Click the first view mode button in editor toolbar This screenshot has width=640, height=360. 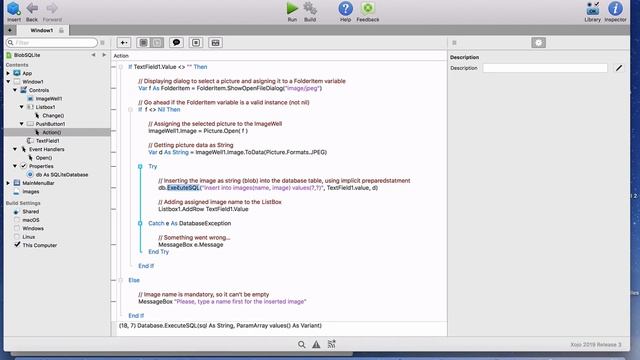(143, 42)
